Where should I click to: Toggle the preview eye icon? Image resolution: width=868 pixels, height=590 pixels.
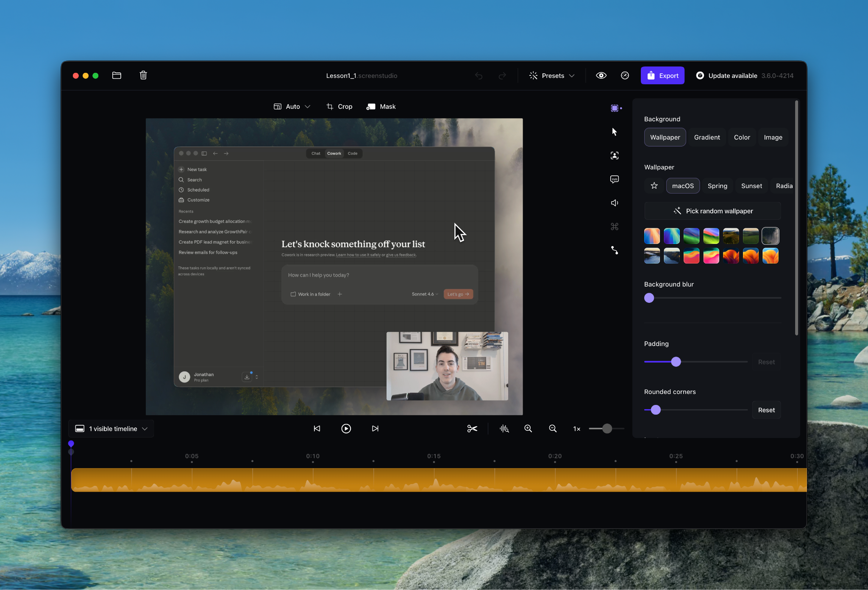click(601, 75)
